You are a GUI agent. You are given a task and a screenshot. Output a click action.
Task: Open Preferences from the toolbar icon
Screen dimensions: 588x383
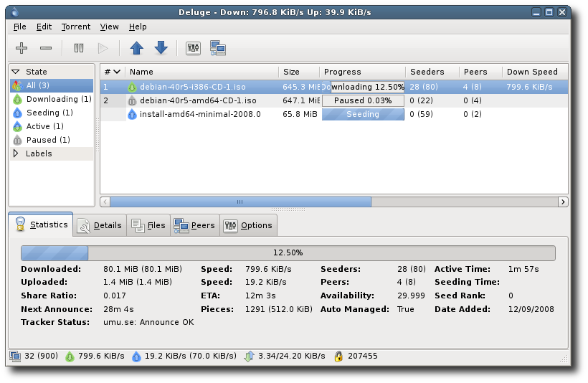(x=193, y=48)
